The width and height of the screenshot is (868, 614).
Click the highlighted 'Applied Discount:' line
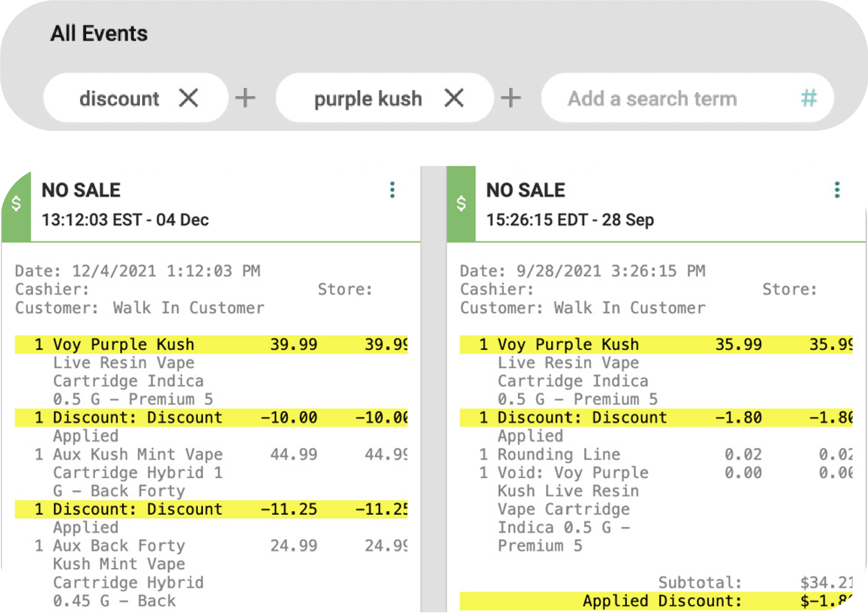tap(656, 601)
